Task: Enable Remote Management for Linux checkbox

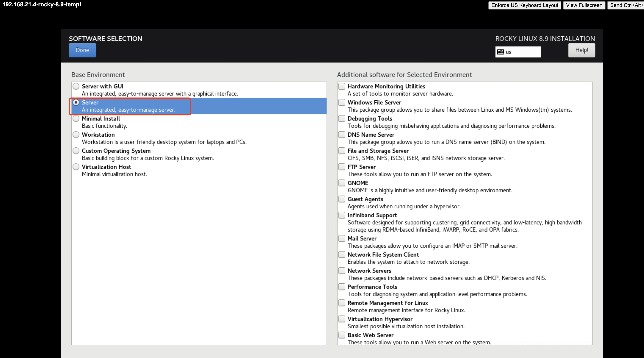Action: click(x=342, y=303)
